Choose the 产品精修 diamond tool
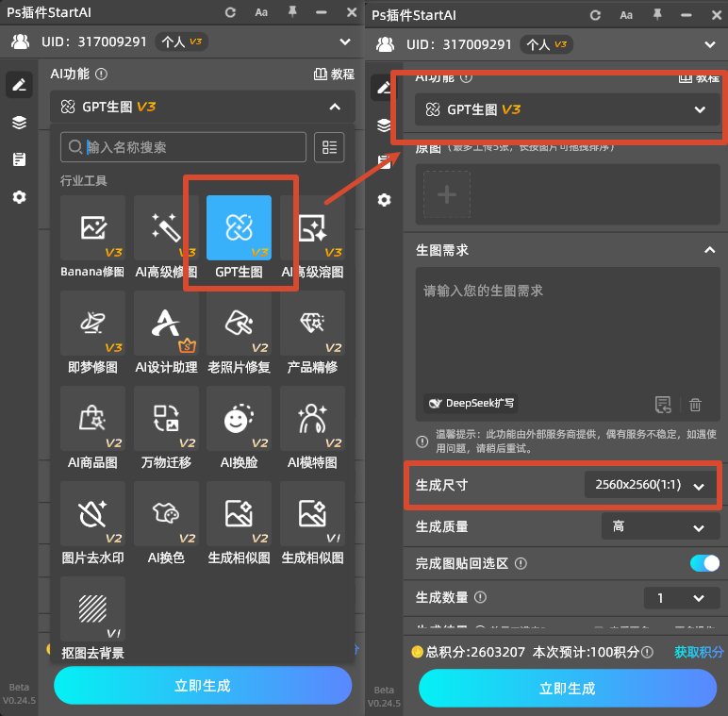Viewport: 728px width, 716px height. (312, 324)
